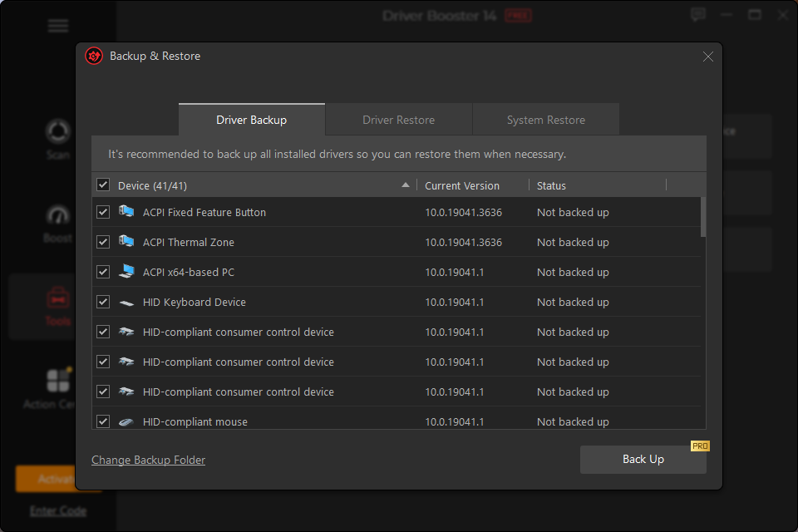Open the System Restore tab
Screen dimensions: 798x532
click(x=545, y=120)
